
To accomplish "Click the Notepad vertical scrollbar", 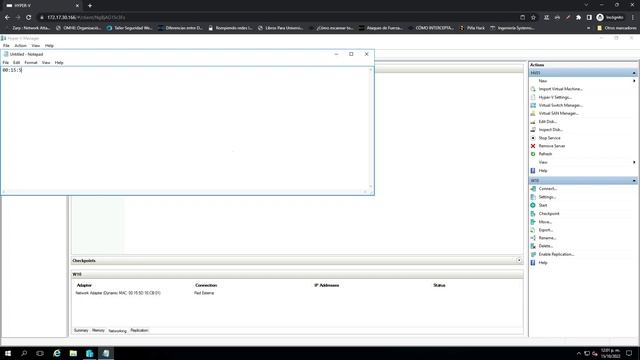I will pyautogui.click(x=371, y=128).
